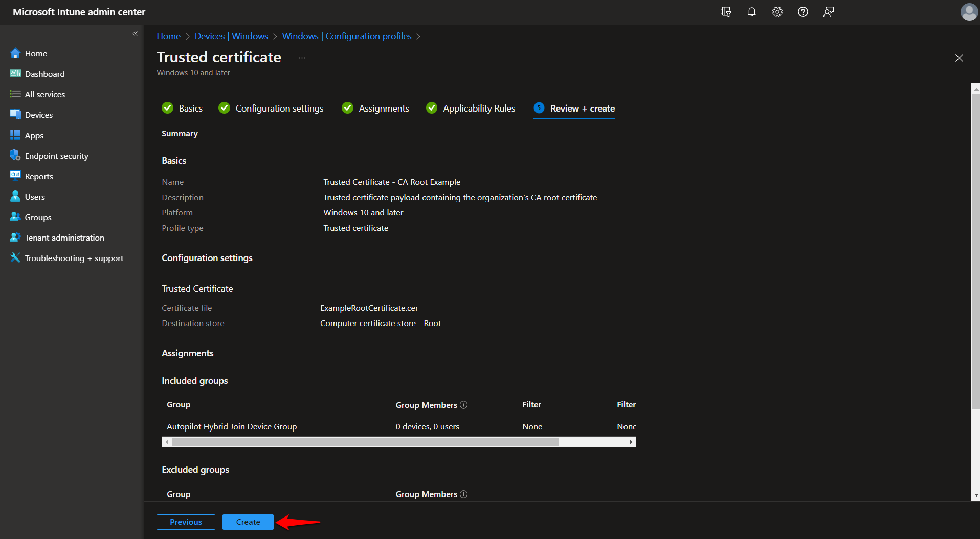Open the portal settings gear
980x539 pixels.
point(777,12)
